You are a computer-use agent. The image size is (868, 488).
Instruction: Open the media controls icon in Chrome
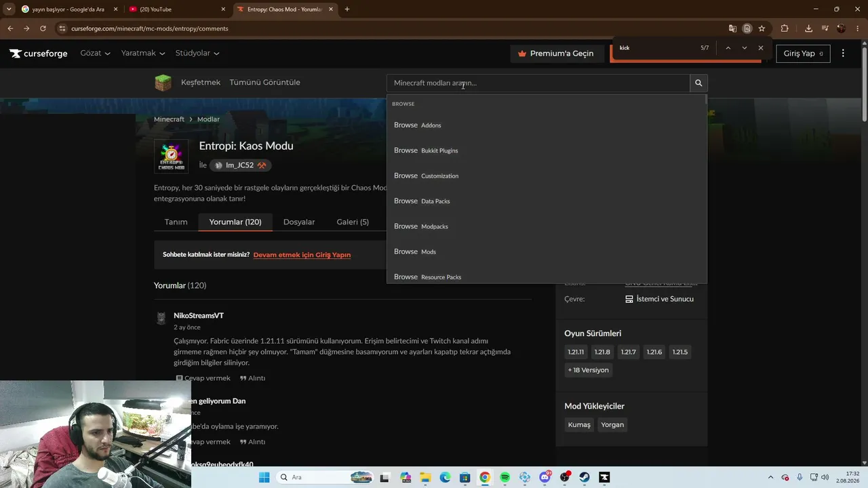[825, 28]
